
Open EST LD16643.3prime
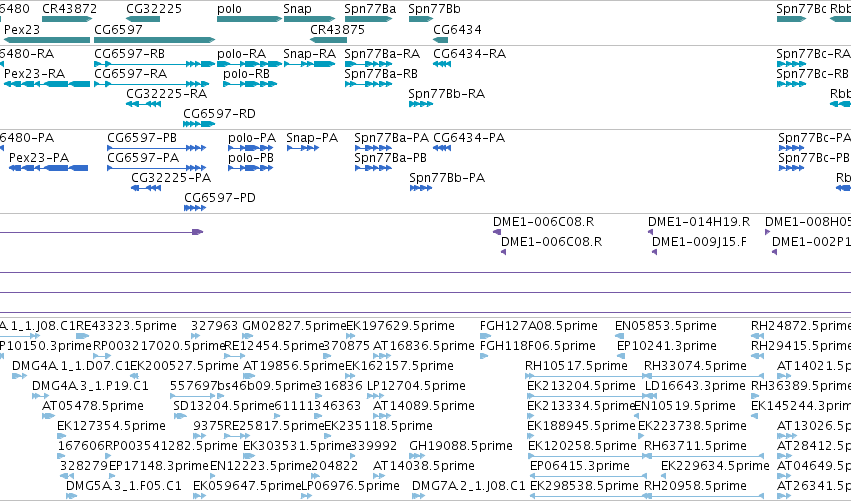click(651, 396)
